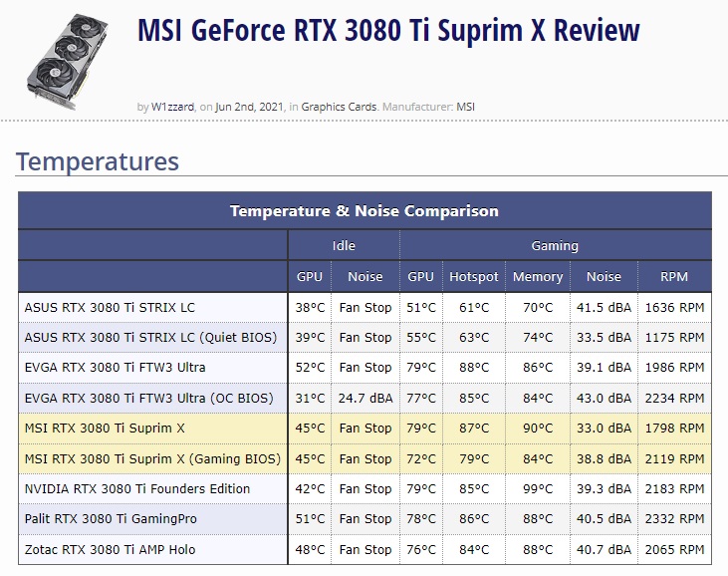Click the 1798 RPM value
728x576 pixels.
click(674, 428)
